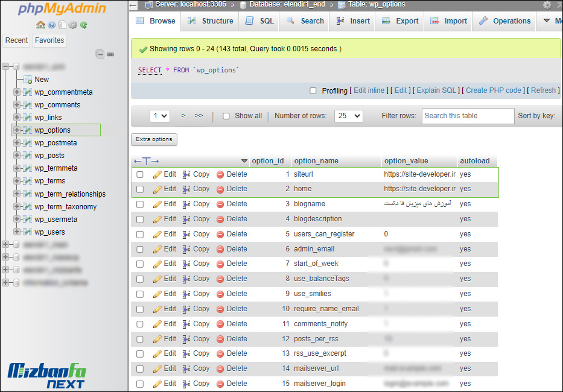563x392 pixels.
Task: Click the Copy icon in the home row
Action: 186,189
